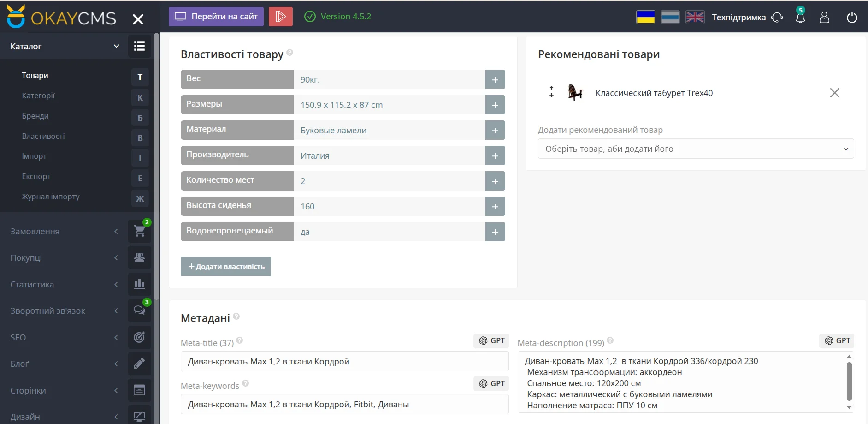
Task: Open SEO via the target icon
Action: [140, 337]
